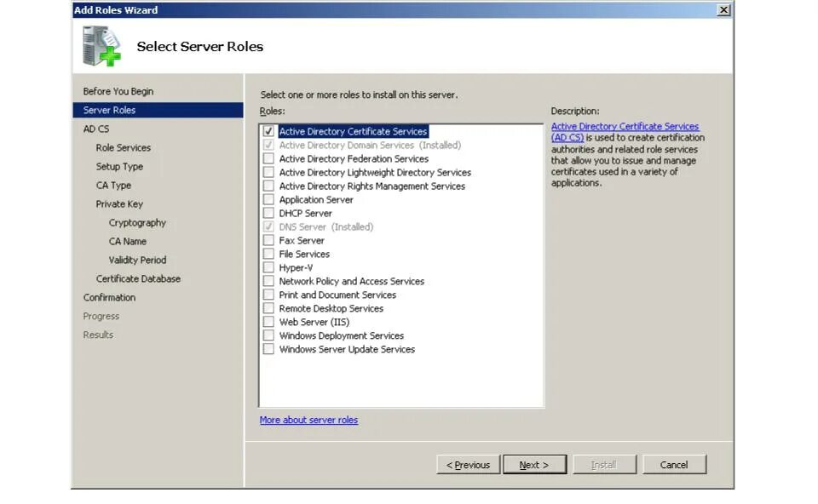
Task: Check the Application Server role
Action: pos(268,199)
